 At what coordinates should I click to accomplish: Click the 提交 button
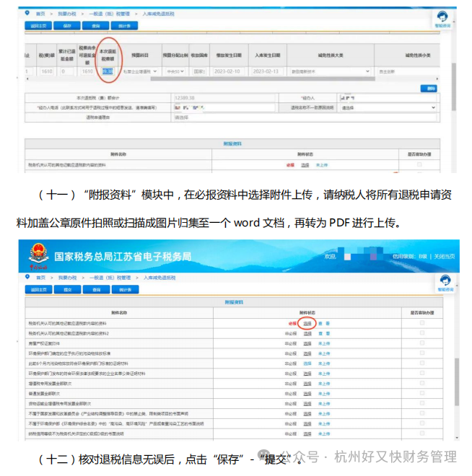67,290
